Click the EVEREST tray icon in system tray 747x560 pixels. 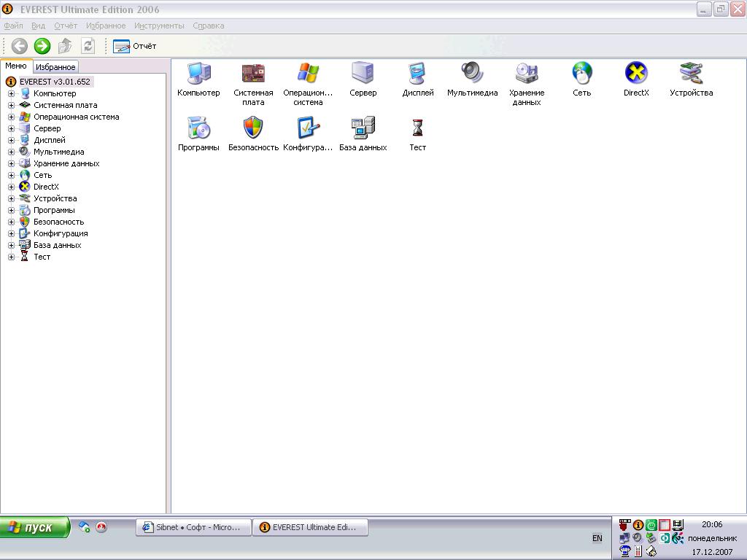pyautogui.click(x=638, y=525)
